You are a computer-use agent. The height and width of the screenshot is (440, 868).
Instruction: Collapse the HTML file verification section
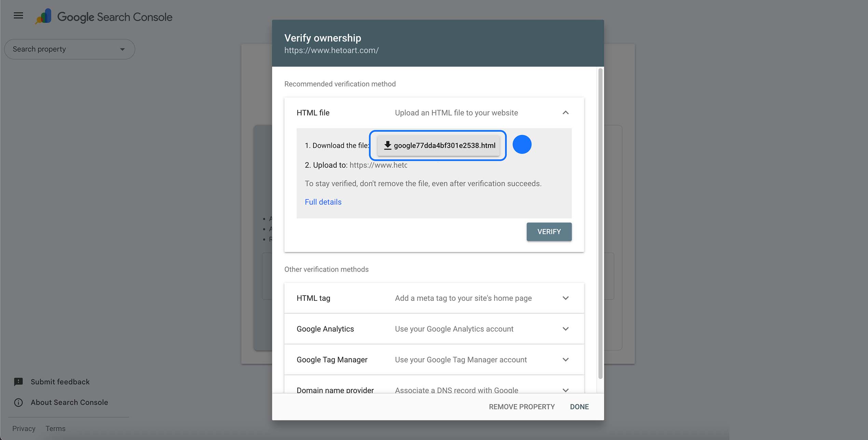pyautogui.click(x=566, y=112)
